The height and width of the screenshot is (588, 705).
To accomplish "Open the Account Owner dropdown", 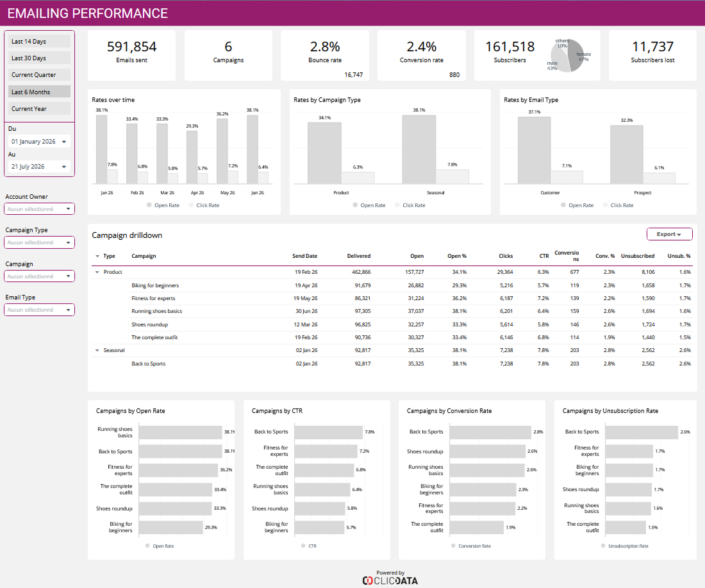I will [x=39, y=209].
